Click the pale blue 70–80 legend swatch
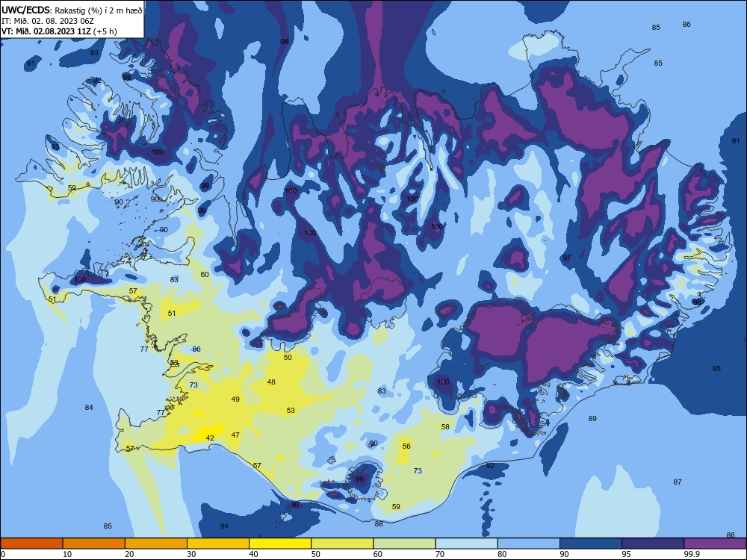The image size is (747, 560). 466,544
